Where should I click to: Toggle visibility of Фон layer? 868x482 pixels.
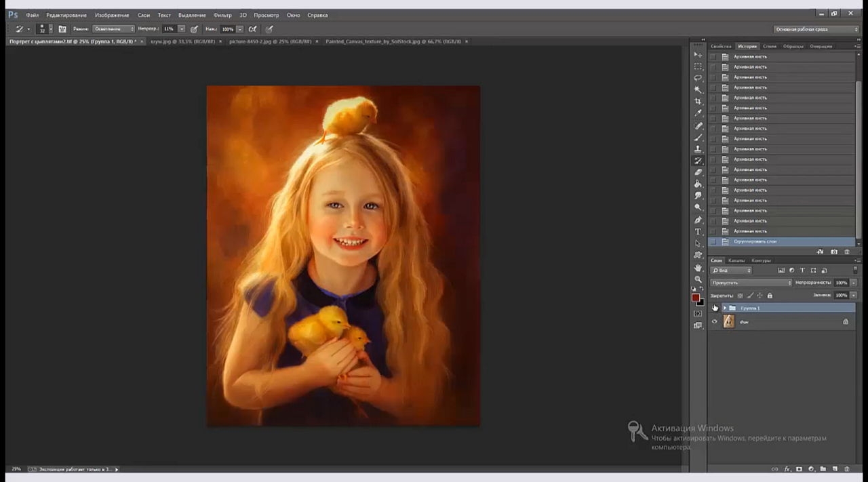click(x=714, y=321)
